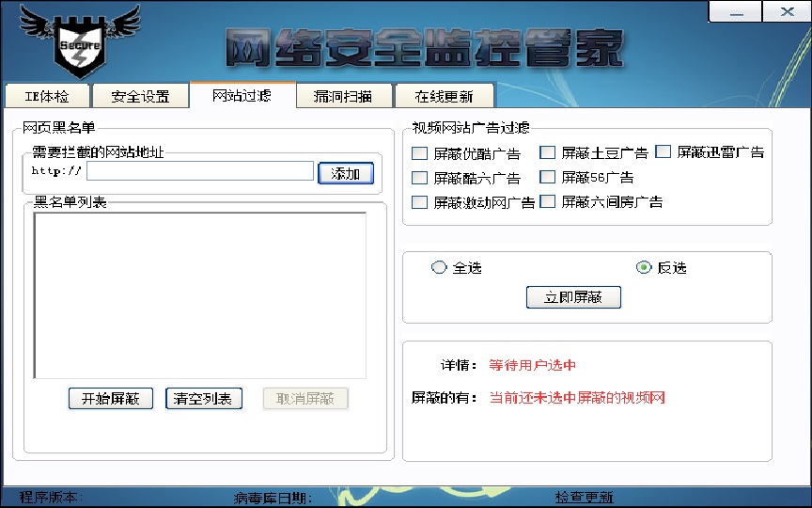
Task: Enable the 屏蔽优酷广告 checkbox
Action: pyautogui.click(x=420, y=153)
